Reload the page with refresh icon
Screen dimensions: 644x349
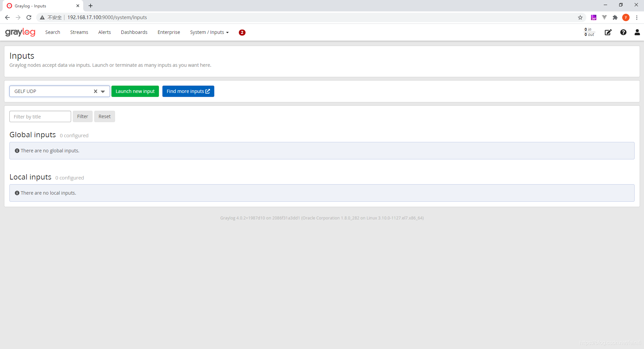29,17
